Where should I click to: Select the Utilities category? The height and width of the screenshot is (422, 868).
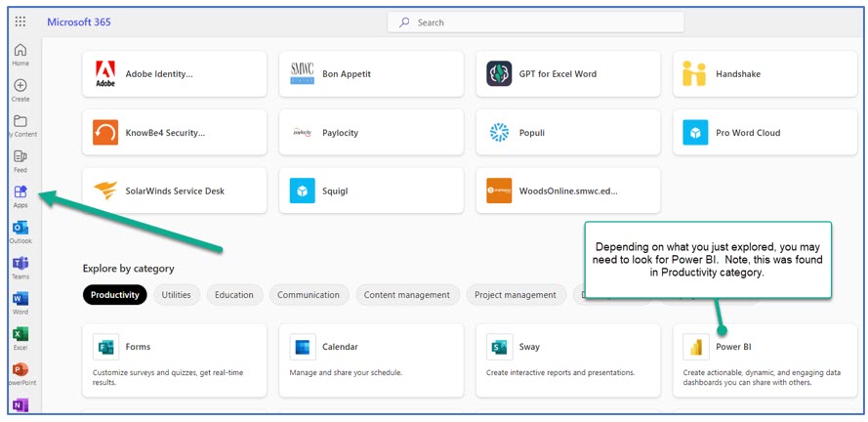[176, 295]
